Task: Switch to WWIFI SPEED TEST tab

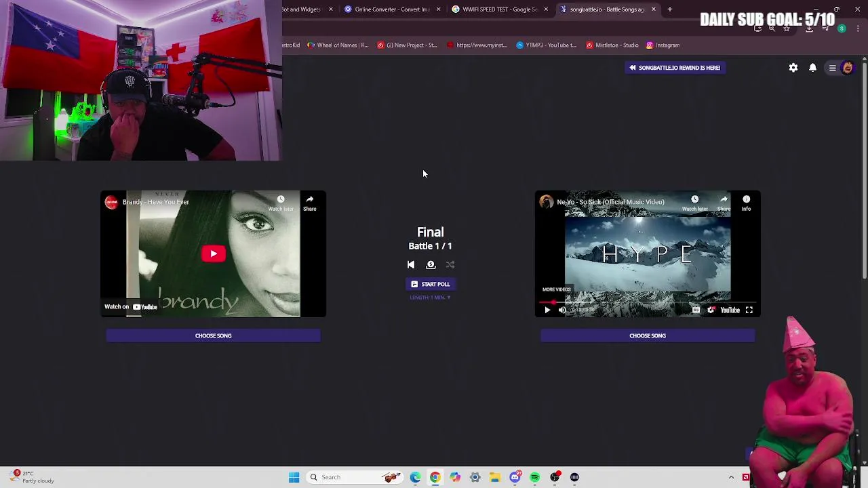Action: coord(499,9)
